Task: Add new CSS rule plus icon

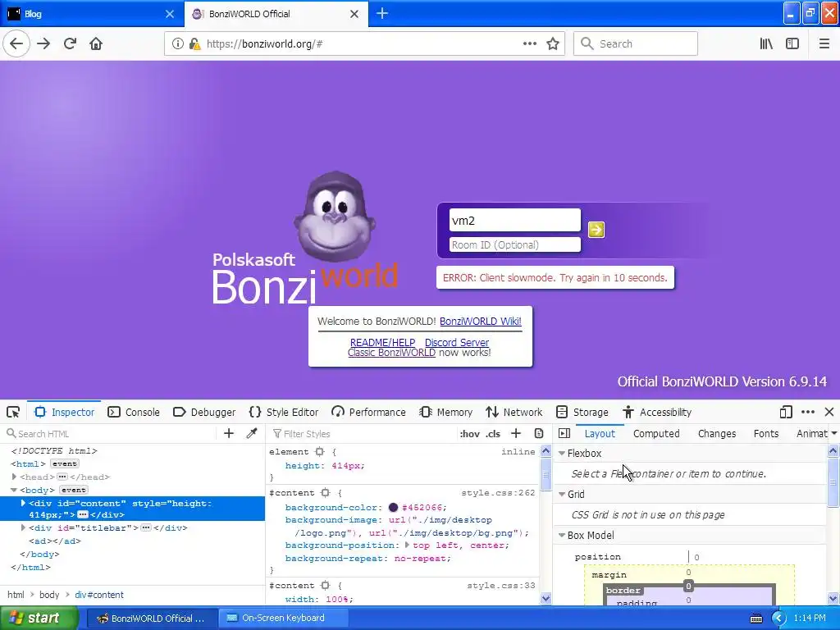Action: pyautogui.click(x=515, y=433)
